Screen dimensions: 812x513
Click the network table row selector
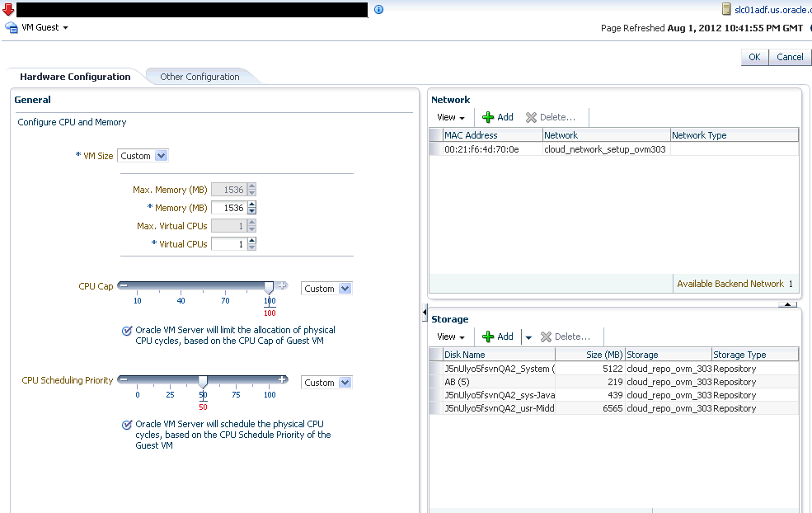click(436, 149)
